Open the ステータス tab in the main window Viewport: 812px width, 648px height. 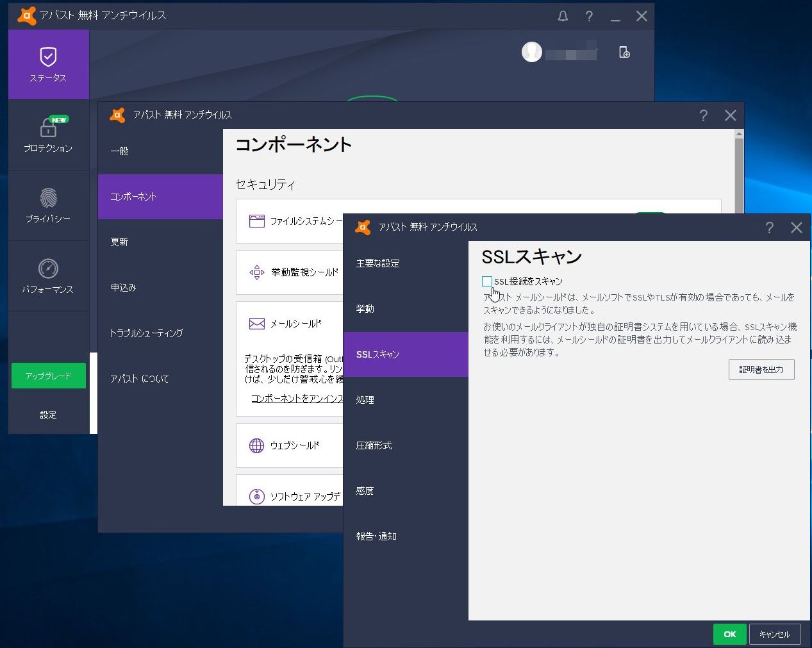(48, 65)
